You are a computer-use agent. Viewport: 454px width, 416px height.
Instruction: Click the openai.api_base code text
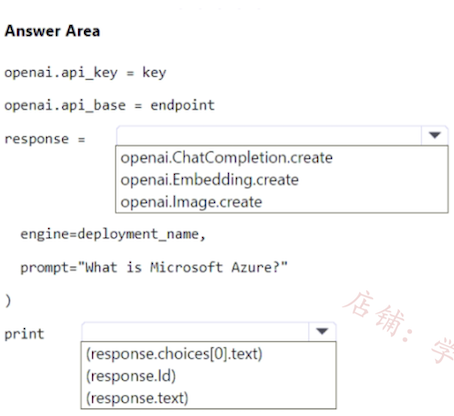click(x=65, y=105)
